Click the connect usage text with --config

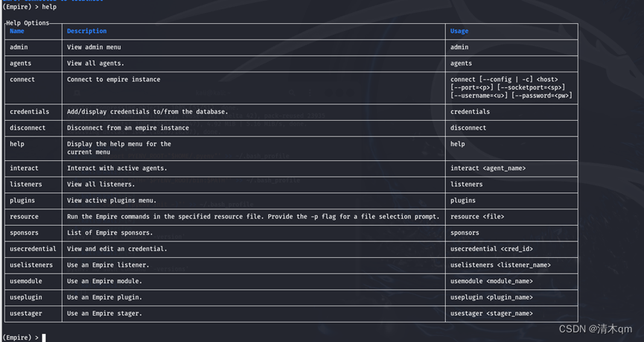tap(511, 88)
